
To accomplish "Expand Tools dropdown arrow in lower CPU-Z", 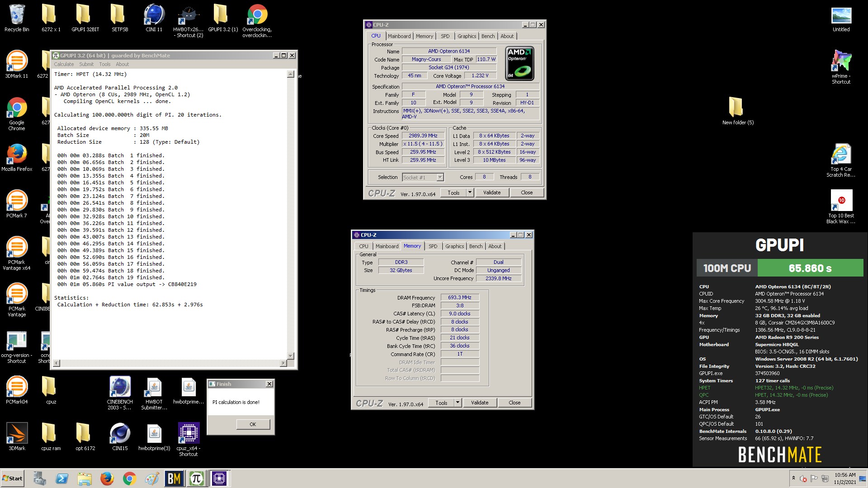I will pos(458,403).
